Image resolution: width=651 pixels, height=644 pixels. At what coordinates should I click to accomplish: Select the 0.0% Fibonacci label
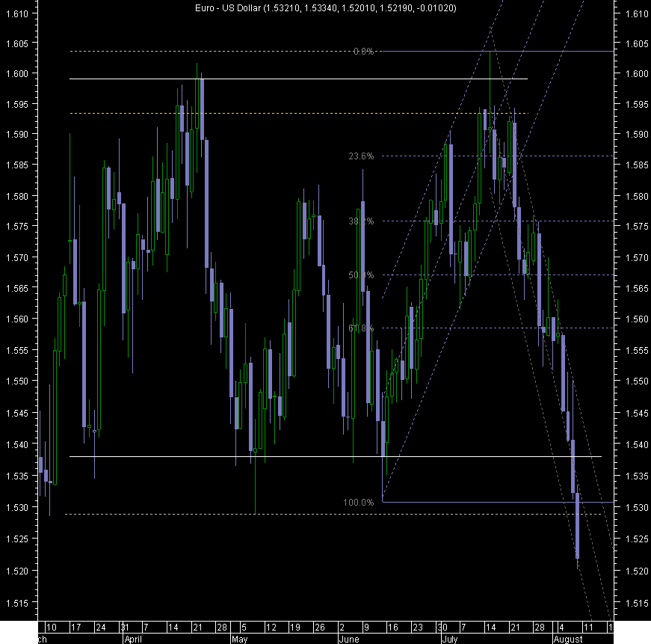click(363, 52)
